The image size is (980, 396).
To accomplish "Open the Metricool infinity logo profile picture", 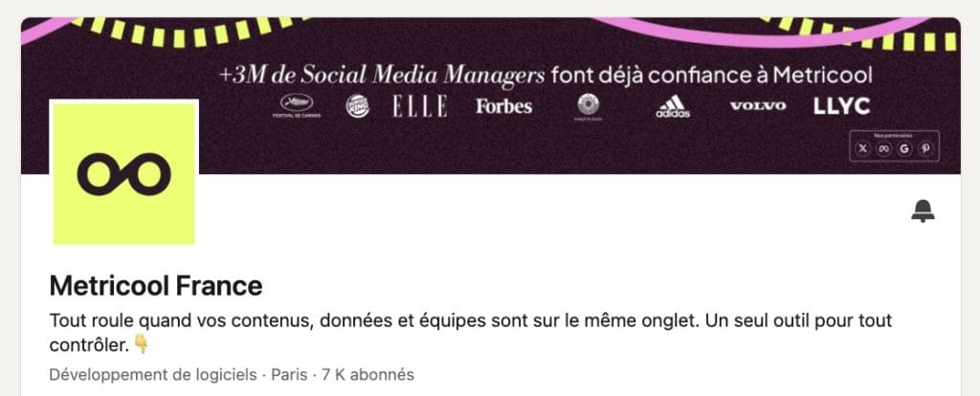I will coord(123,174).
